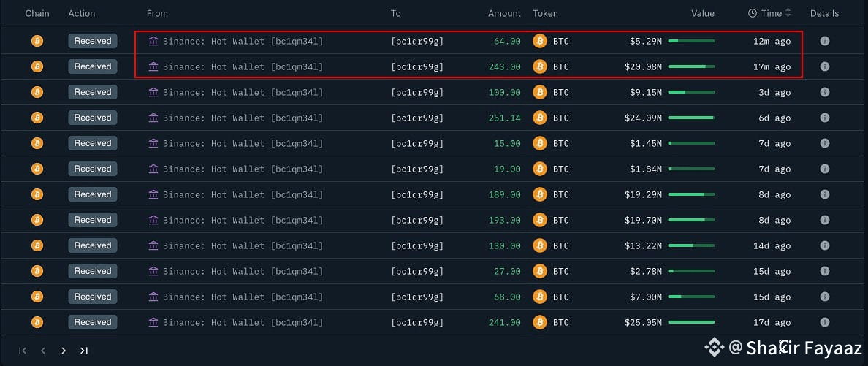Go to the next page of results
This screenshot has height=366, width=868.
pyautogui.click(x=64, y=351)
